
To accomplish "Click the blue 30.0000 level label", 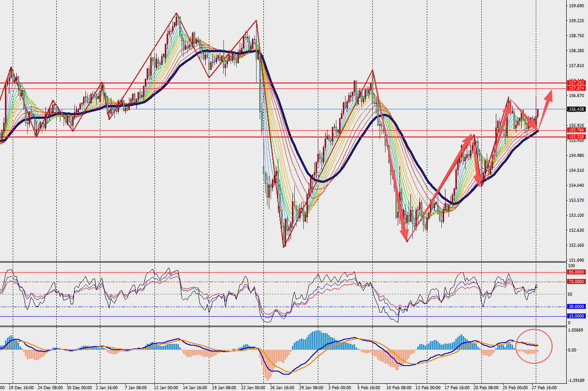I will [x=576, y=307].
